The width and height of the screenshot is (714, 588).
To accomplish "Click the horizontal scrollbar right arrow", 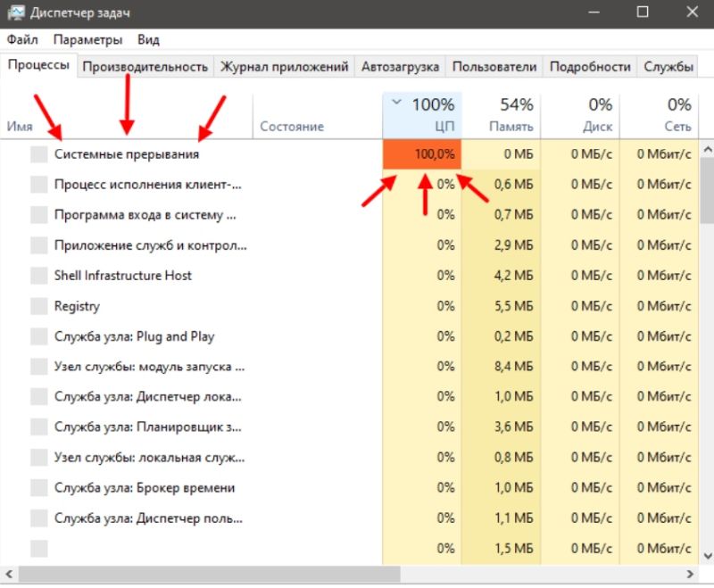I will tap(690, 575).
